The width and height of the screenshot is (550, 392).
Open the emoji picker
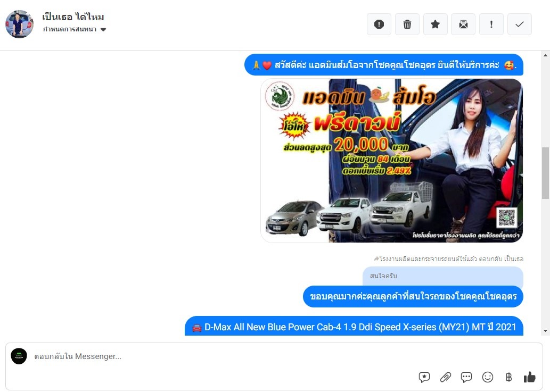click(x=488, y=377)
